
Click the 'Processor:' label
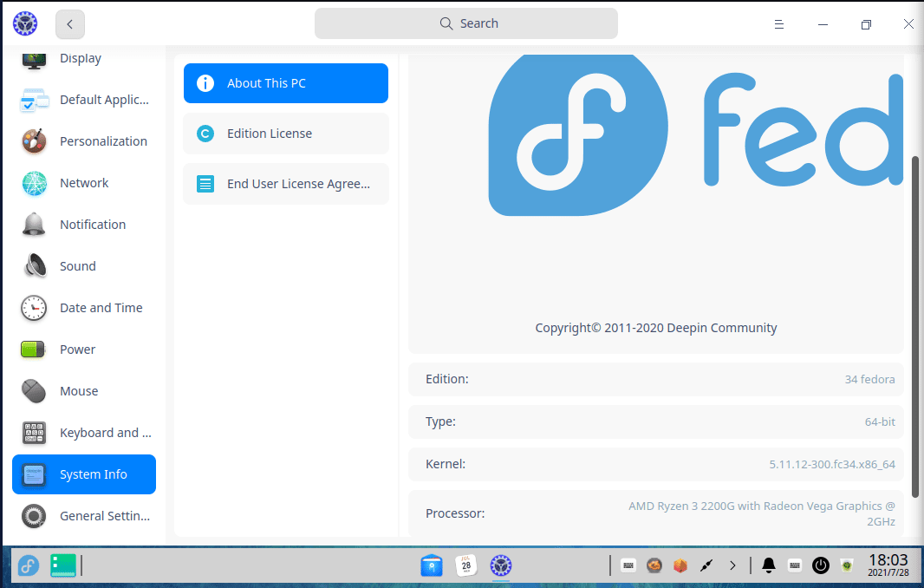pyautogui.click(x=455, y=513)
